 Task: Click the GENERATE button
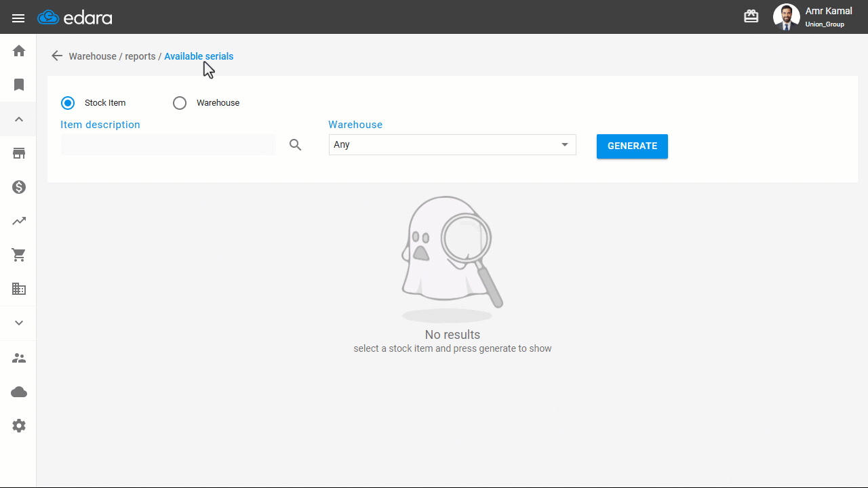click(632, 146)
